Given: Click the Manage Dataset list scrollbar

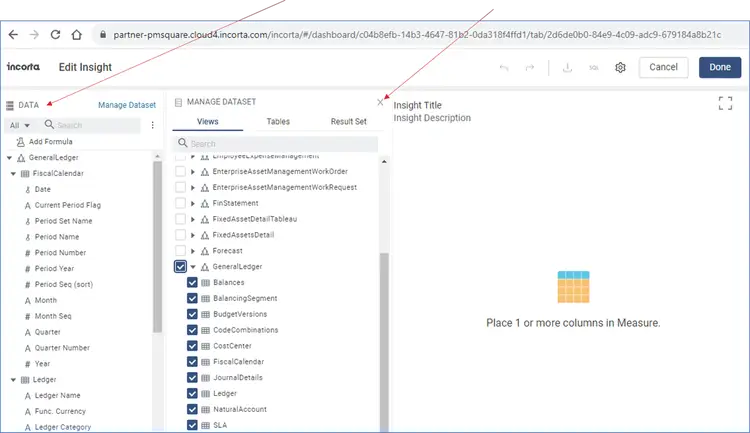Looking at the screenshot, I should 384,343.
